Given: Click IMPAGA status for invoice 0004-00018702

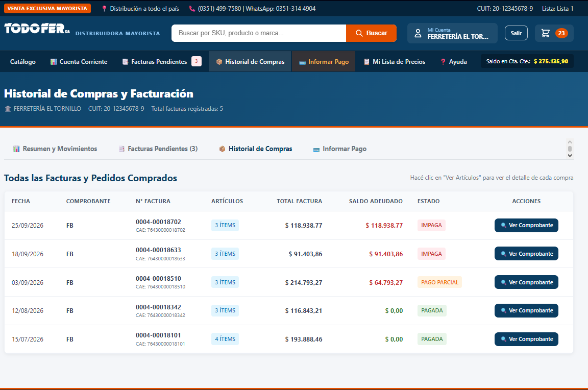Looking at the screenshot, I should pyautogui.click(x=431, y=226).
